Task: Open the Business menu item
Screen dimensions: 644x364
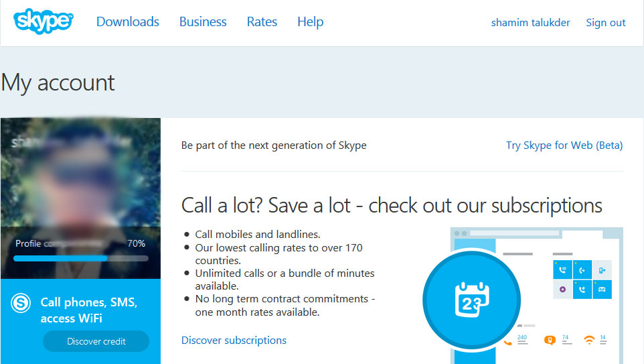Action: tap(203, 22)
